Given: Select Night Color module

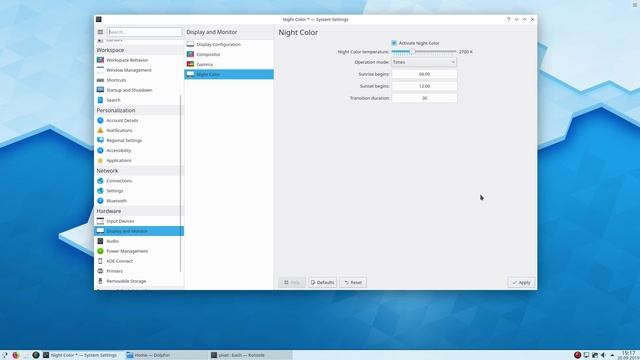Looking at the screenshot, I should pos(229,74).
